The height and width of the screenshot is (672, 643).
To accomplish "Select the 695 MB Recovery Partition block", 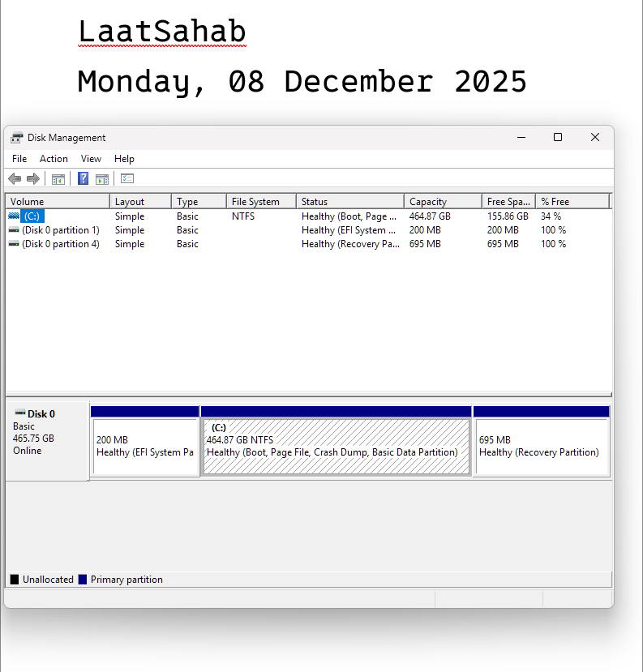I will [x=540, y=447].
